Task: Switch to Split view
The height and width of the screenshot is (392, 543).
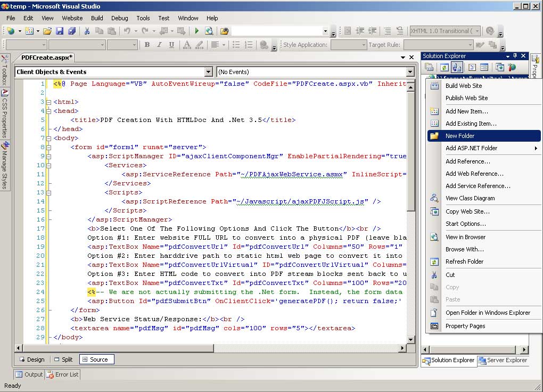Action: 63,360
